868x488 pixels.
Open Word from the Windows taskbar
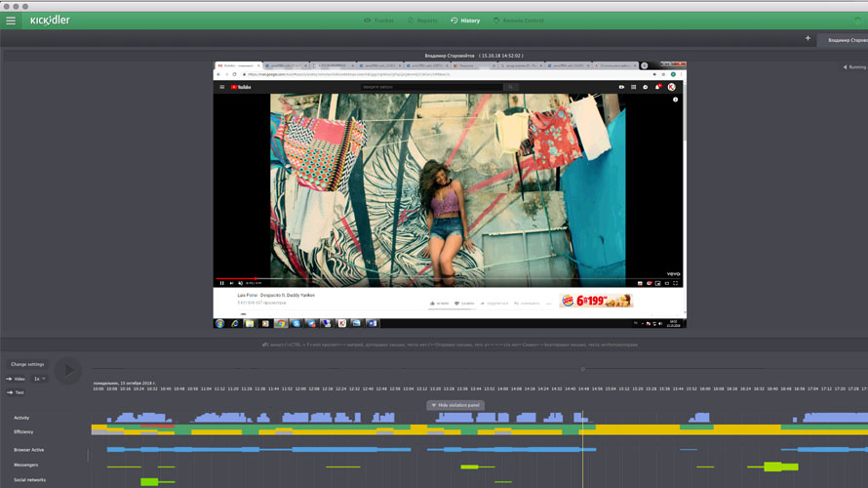pos(372,323)
